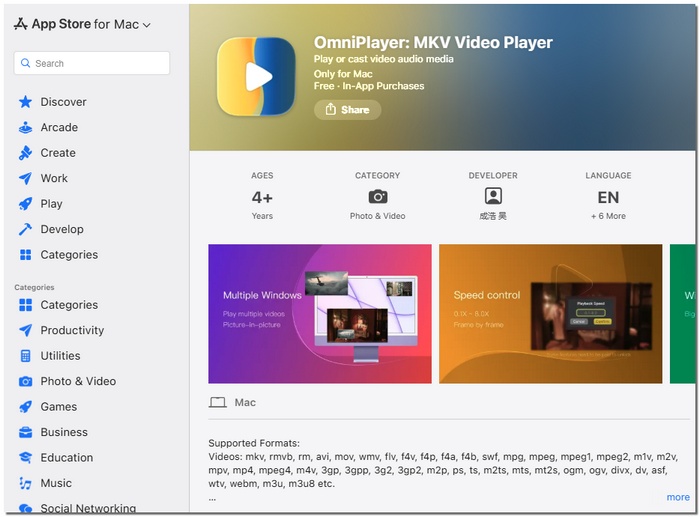The height and width of the screenshot is (517, 700).
Task: Click the OmniPlayer: MKV Video Player title
Action: click(x=433, y=42)
